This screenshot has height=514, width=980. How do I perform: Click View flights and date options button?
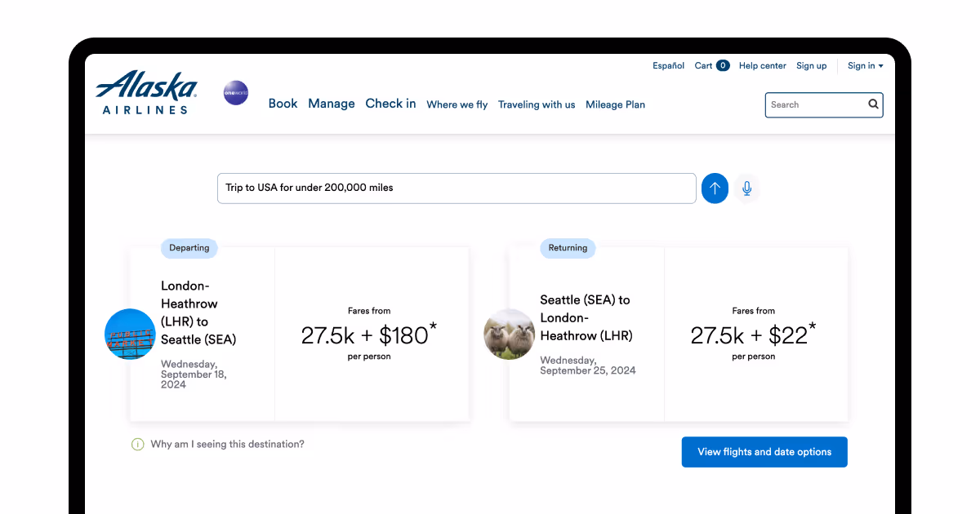pos(764,452)
